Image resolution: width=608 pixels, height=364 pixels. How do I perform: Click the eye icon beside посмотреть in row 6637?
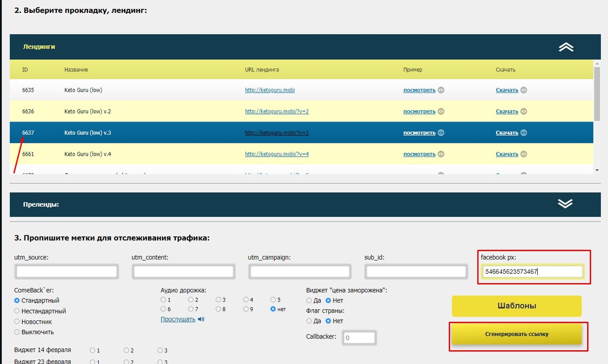click(x=441, y=133)
